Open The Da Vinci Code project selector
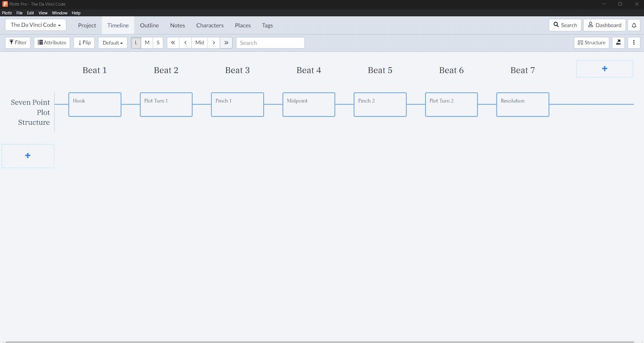Screen dimensions: 644x343 click(35, 25)
